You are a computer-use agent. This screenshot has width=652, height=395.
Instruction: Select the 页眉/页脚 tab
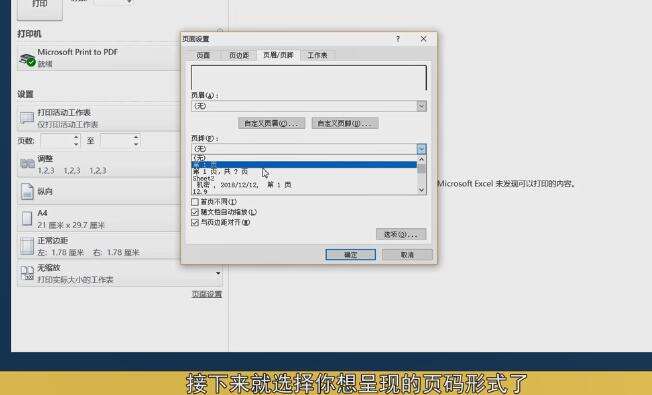point(278,55)
